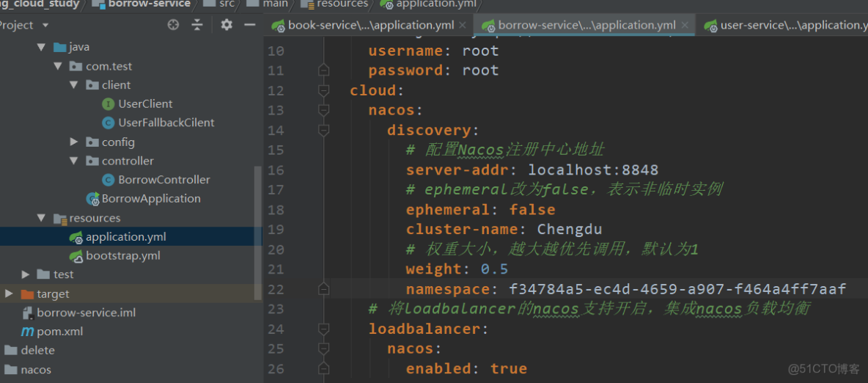This screenshot has height=383, width=868.
Task: Click the UserClient interface icon
Action: click(x=108, y=104)
